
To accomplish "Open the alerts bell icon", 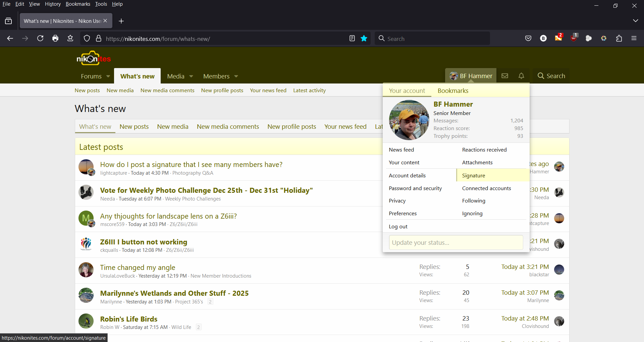I will [521, 76].
